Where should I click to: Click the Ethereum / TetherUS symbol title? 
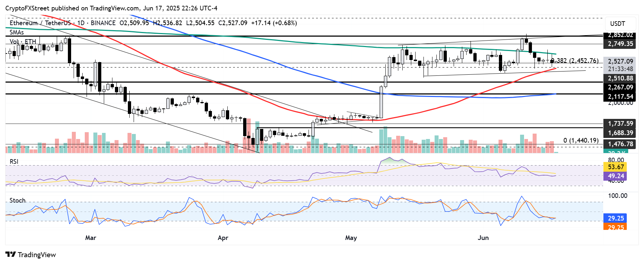40,23
